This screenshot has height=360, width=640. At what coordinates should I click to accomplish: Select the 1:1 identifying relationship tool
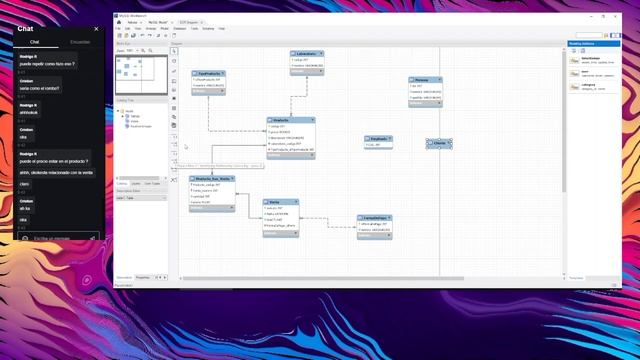(x=174, y=153)
